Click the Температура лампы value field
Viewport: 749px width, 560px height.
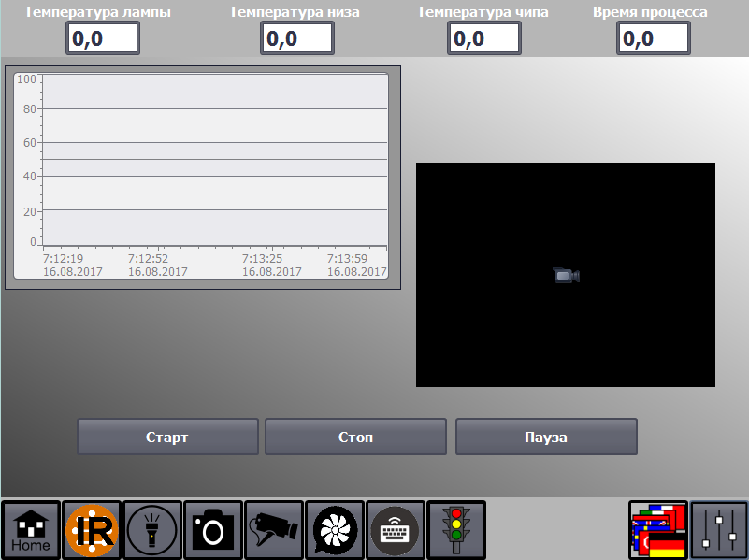coord(103,38)
